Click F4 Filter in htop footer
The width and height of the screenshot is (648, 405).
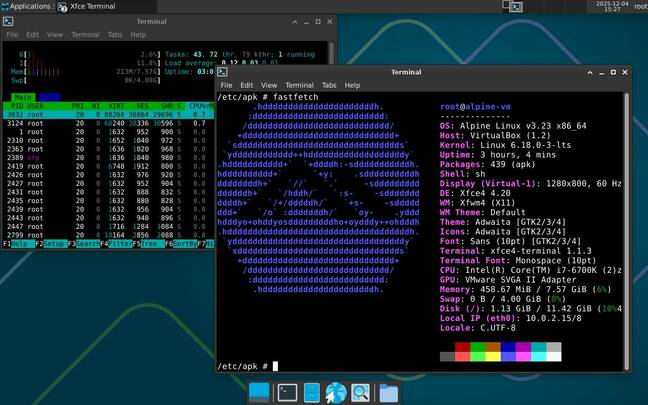click(x=116, y=244)
